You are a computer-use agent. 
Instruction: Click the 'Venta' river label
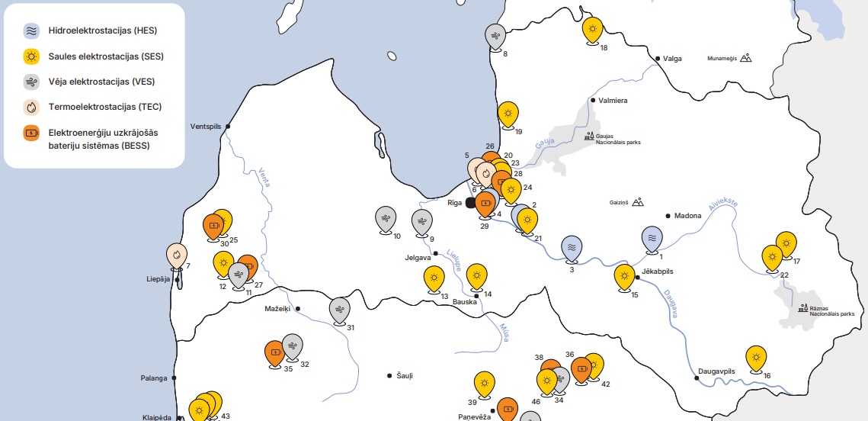(264, 177)
